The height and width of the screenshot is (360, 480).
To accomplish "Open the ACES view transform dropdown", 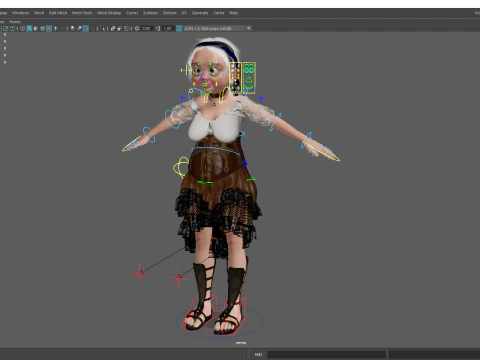I will pos(217,28).
